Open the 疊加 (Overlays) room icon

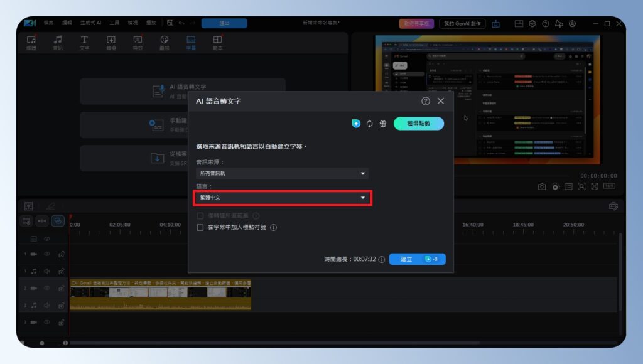click(165, 41)
